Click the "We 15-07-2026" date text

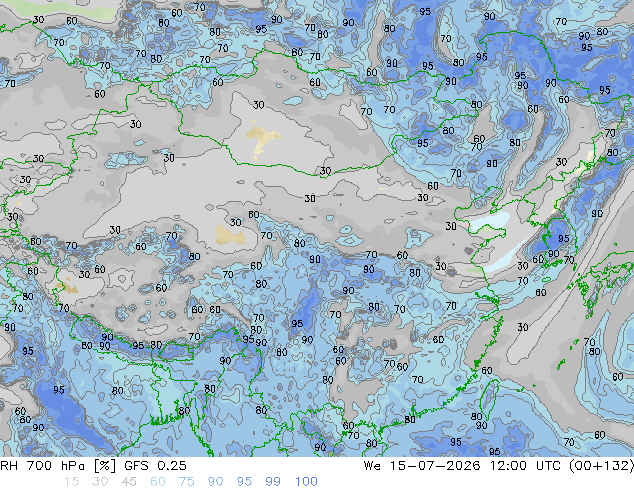tap(422, 466)
